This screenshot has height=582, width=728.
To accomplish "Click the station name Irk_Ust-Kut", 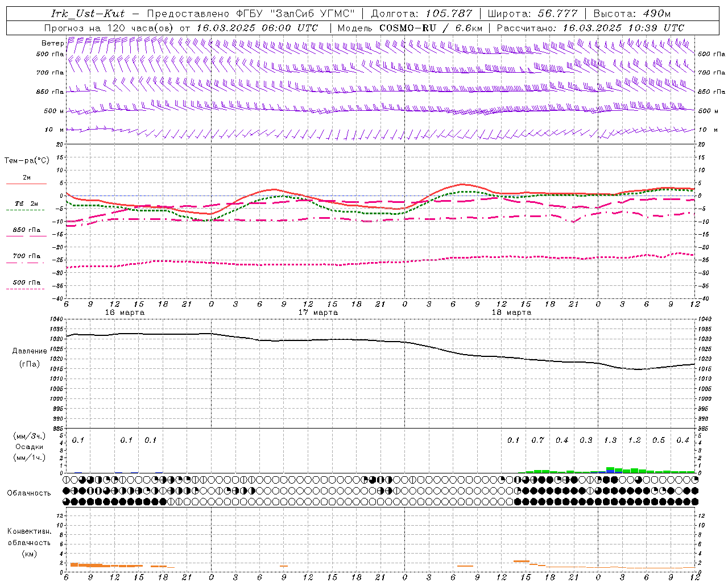I will [88, 14].
